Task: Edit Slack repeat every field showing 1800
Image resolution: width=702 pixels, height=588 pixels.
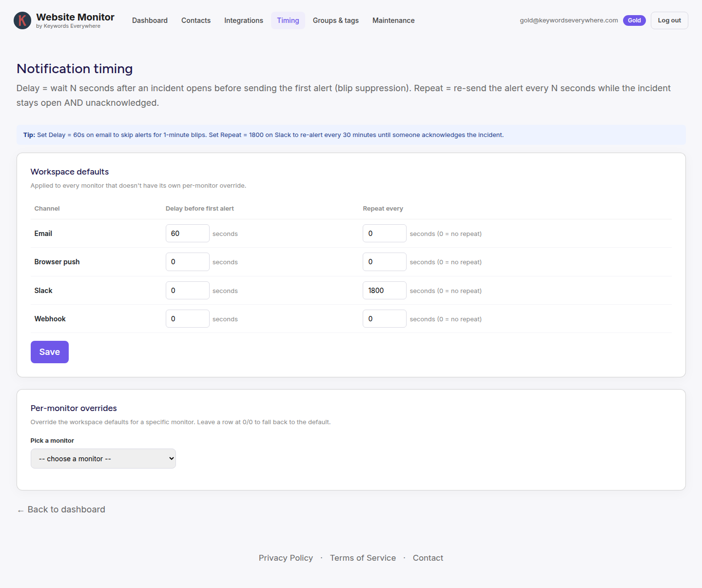Action: click(x=385, y=291)
